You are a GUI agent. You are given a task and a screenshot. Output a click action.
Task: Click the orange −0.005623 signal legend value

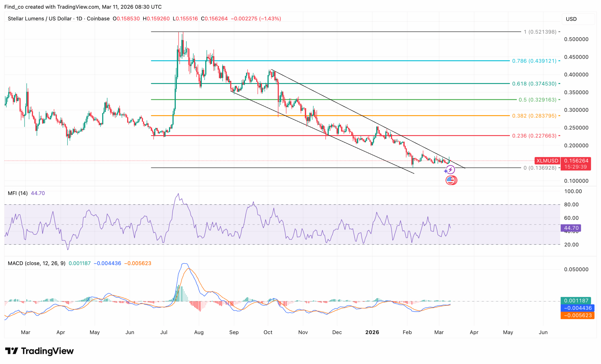click(x=138, y=263)
